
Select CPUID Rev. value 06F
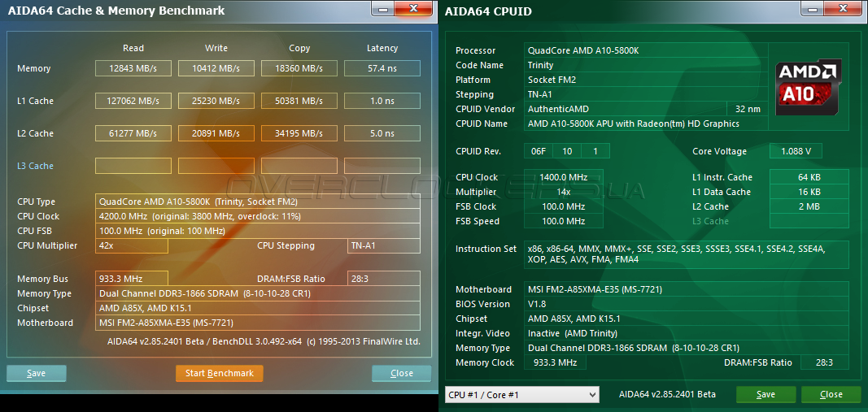click(538, 151)
